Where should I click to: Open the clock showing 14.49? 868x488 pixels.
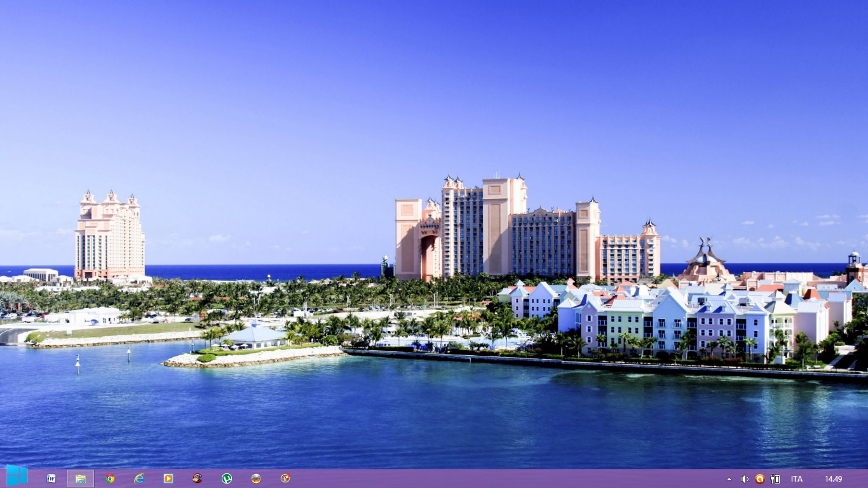pyautogui.click(x=834, y=479)
